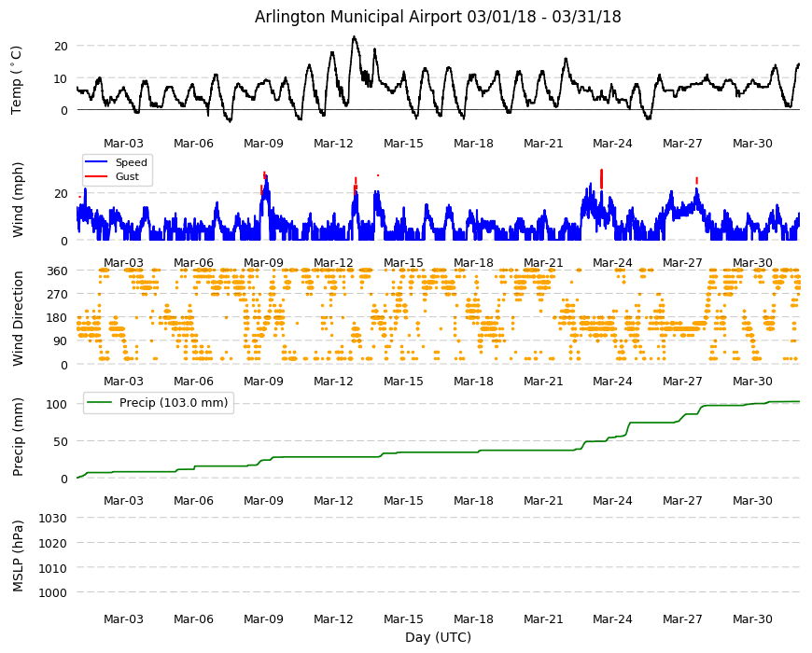Click the Day (UTC) x-axis label
The image size is (812, 653).
(438, 637)
